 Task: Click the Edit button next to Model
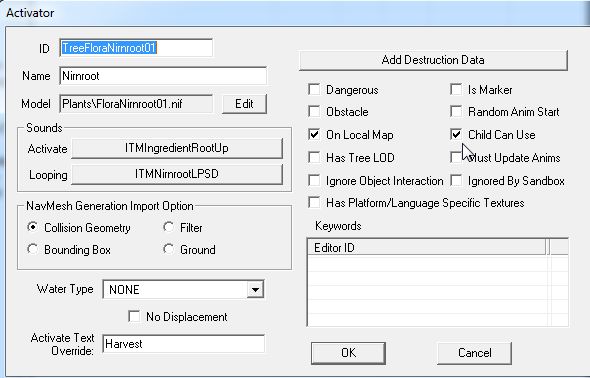(x=244, y=104)
